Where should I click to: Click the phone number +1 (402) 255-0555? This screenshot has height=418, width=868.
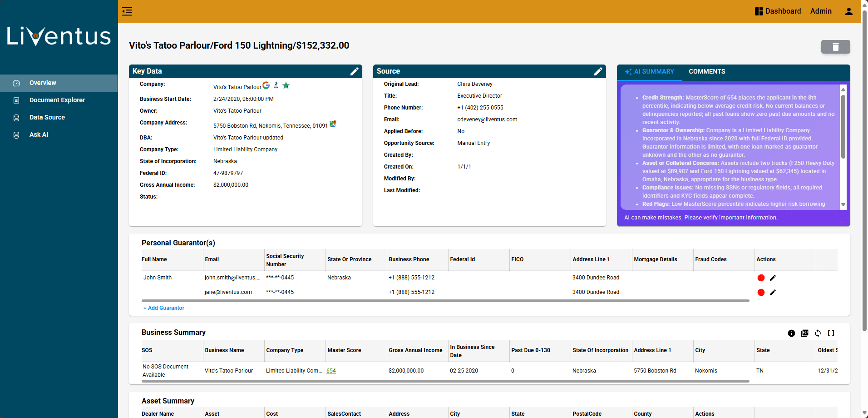(x=480, y=108)
